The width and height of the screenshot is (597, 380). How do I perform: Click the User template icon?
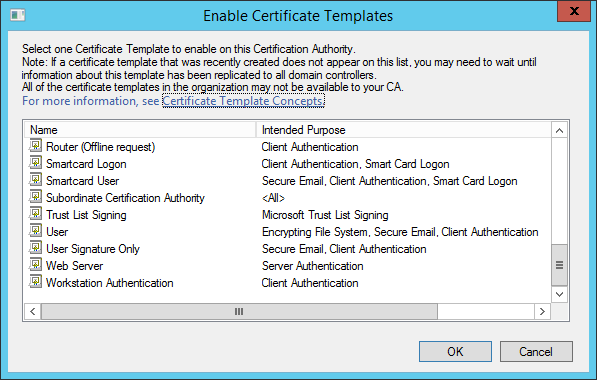(x=35, y=231)
